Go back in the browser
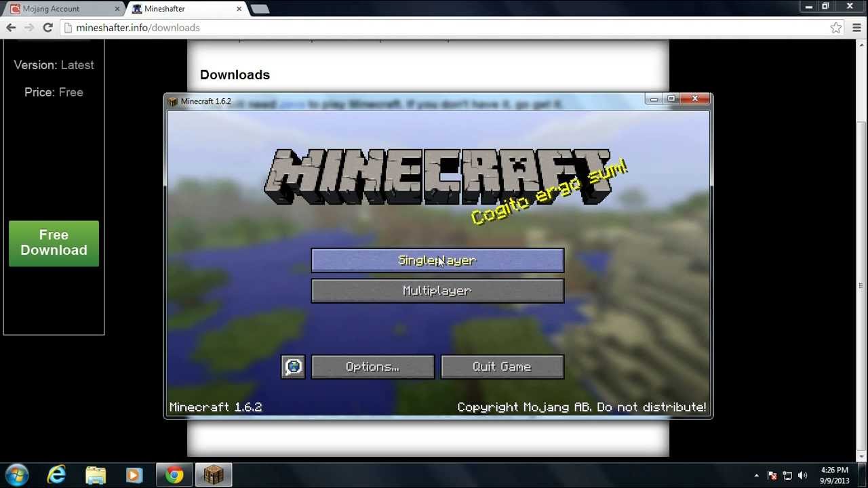This screenshot has width=868, height=488. pyautogui.click(x=11, y=28)
